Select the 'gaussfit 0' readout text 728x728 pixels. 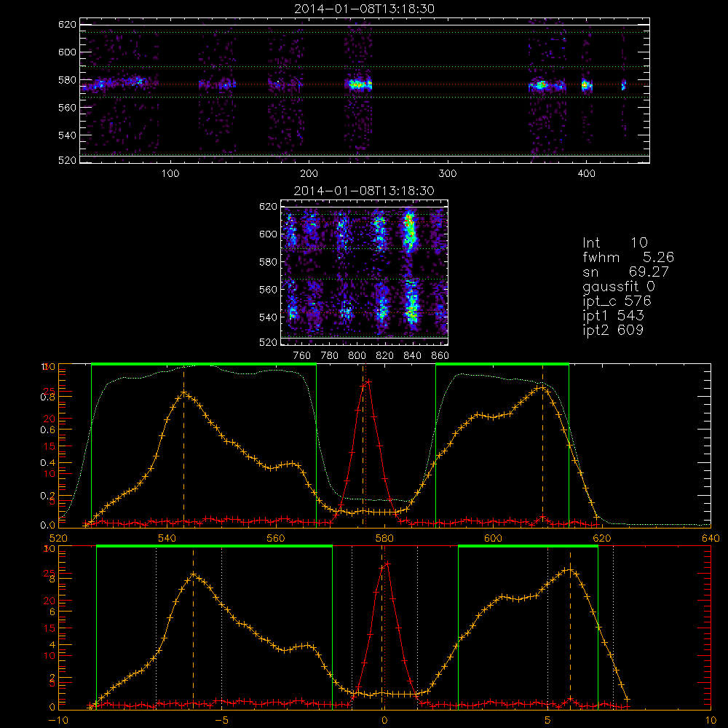tap(619, 287)
